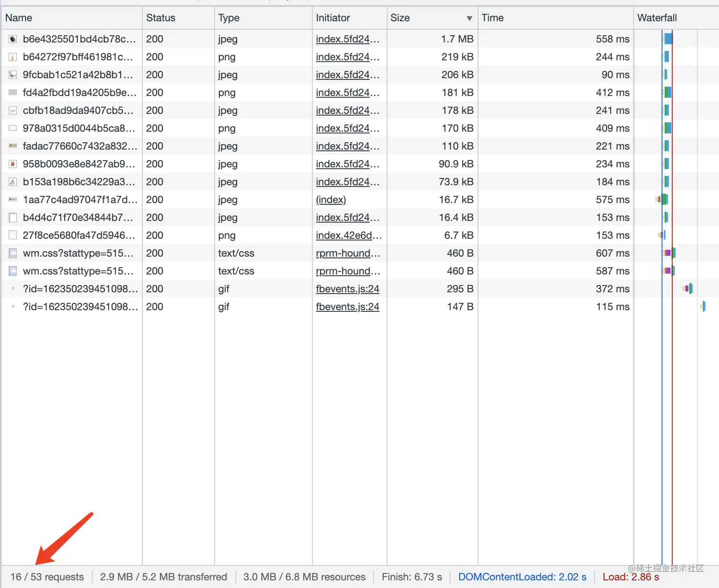Click the thumbnail next to 958b0093e8e8427ab9 request

13,164
